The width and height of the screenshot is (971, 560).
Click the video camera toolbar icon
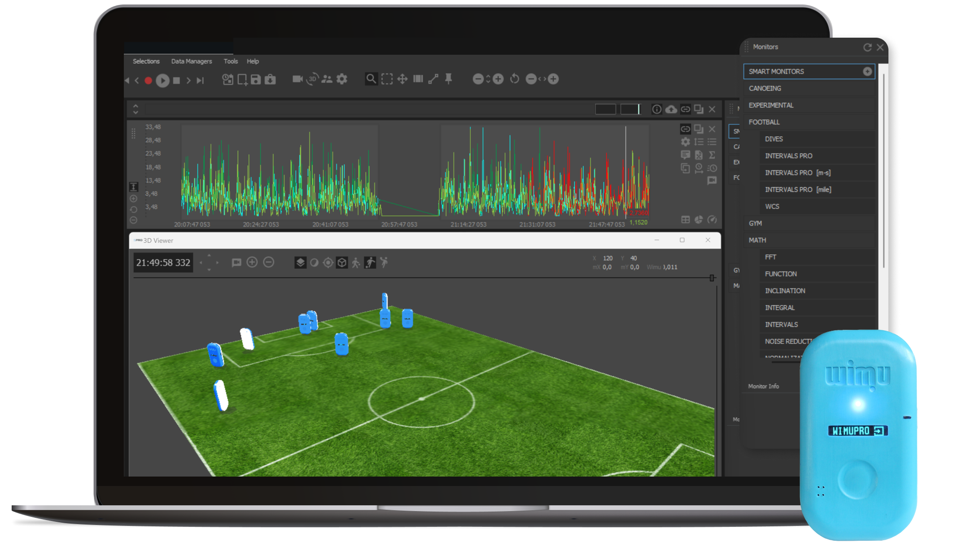click(297, 79)
